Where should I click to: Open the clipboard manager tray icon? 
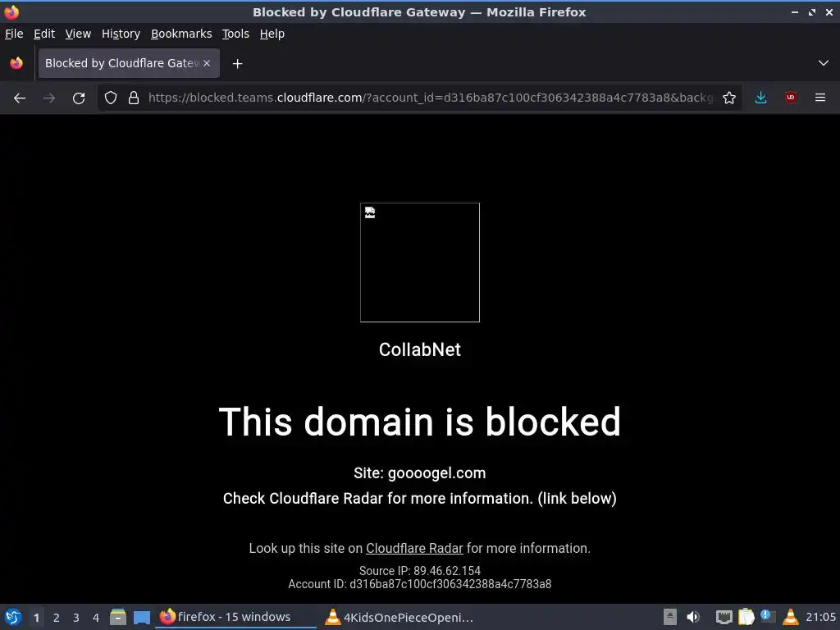pyautogui.click(x=746, y=617)
